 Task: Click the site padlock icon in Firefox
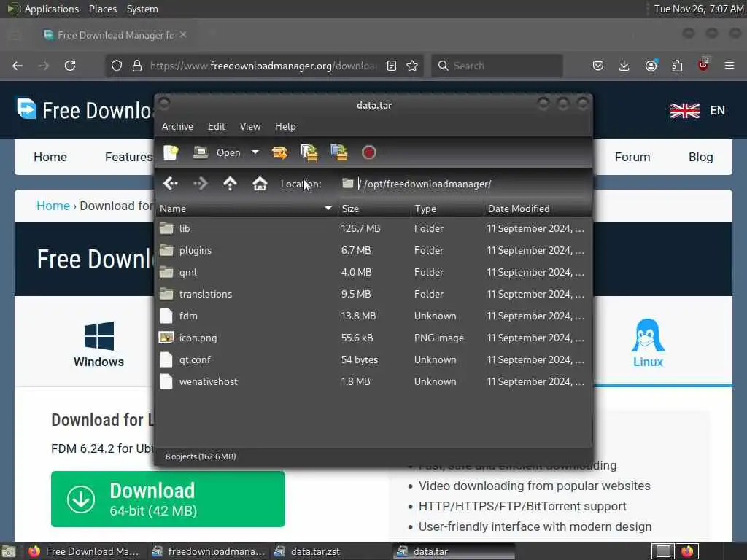pos(137,66)
